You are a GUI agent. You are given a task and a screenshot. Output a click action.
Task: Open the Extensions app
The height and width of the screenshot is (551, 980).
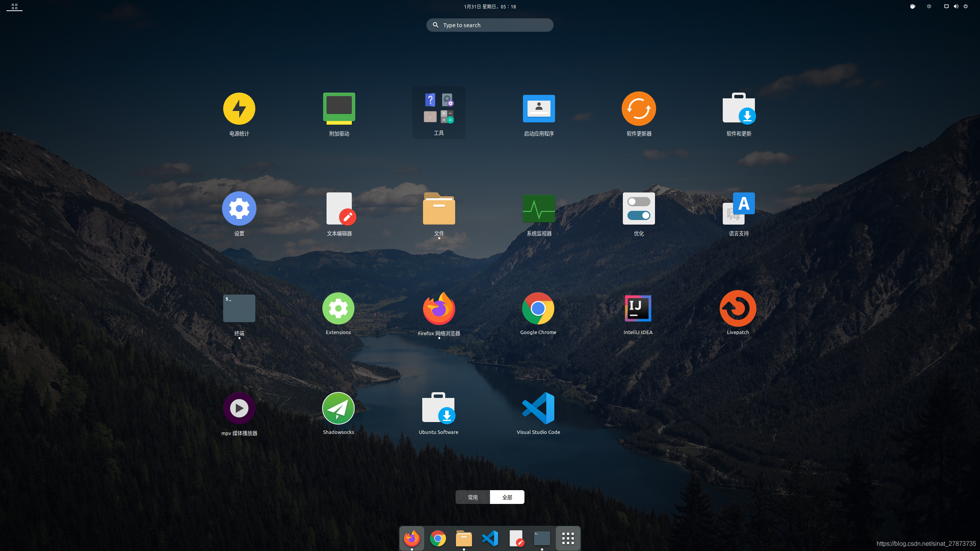(x=338, y=314)
